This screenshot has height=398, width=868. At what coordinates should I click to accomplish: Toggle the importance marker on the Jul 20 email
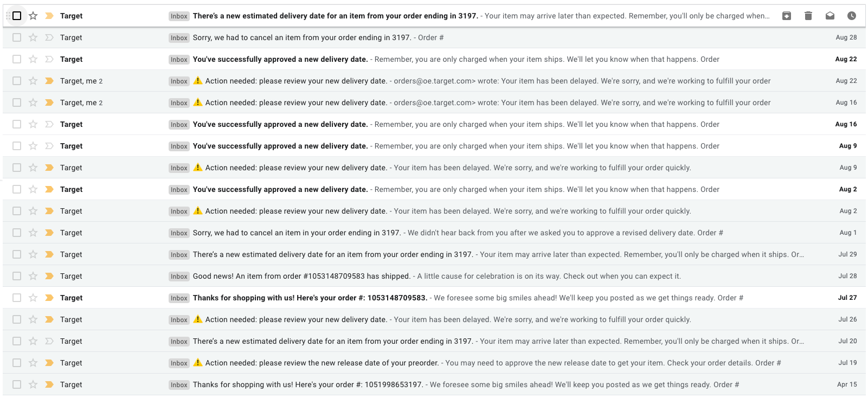click(49, 341)
